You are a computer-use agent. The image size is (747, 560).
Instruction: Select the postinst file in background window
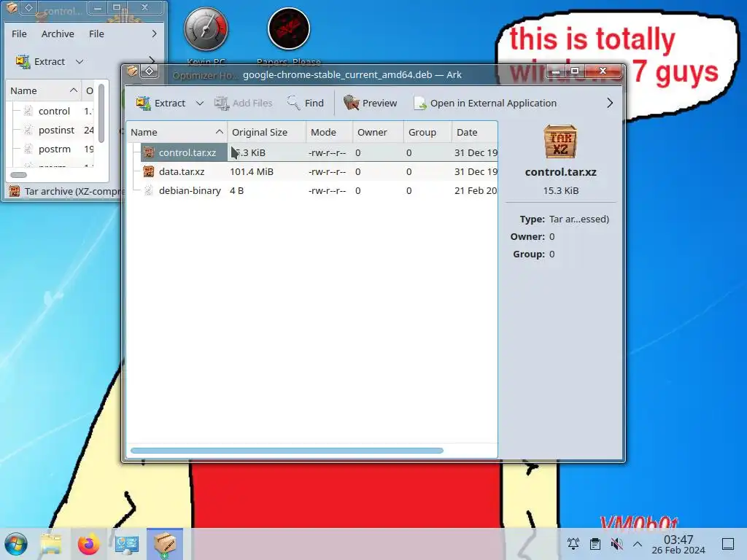56,130
